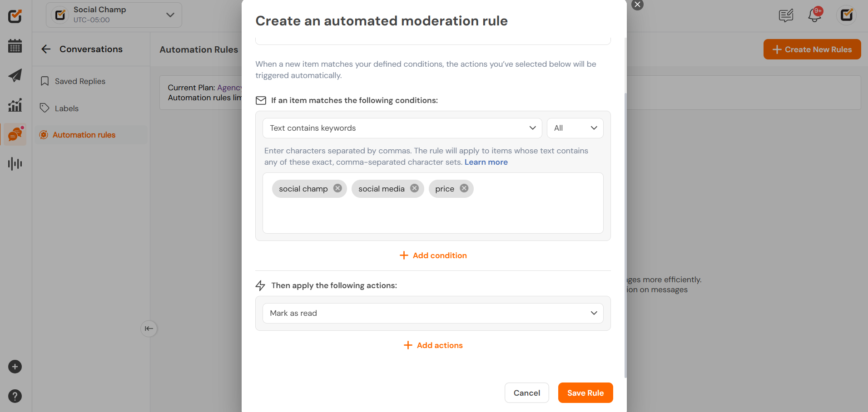The height and width of the screenshot is (412, 868).
Task: Expand the 'Mark as read' action dropdown
Action: point(433,313)
